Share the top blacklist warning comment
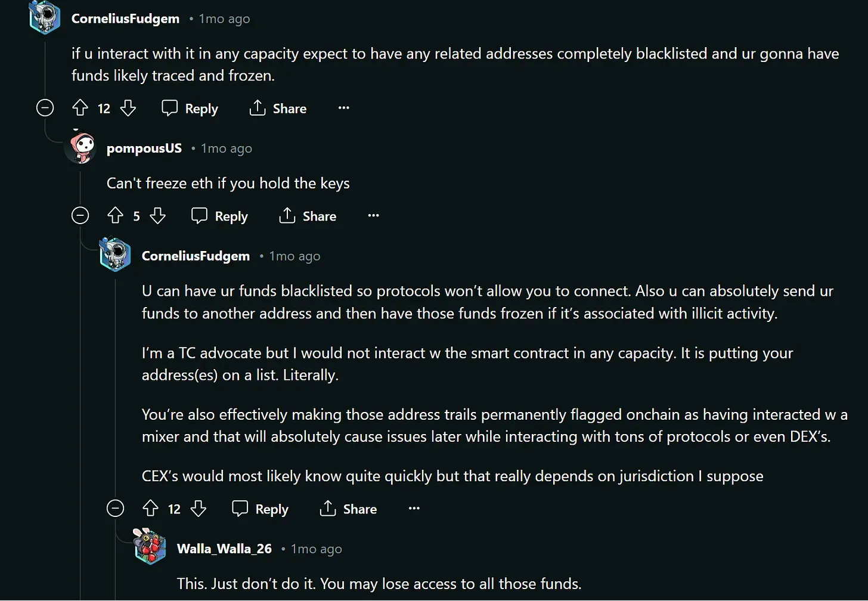The image size is (868, 601). (x=277, y=108)
